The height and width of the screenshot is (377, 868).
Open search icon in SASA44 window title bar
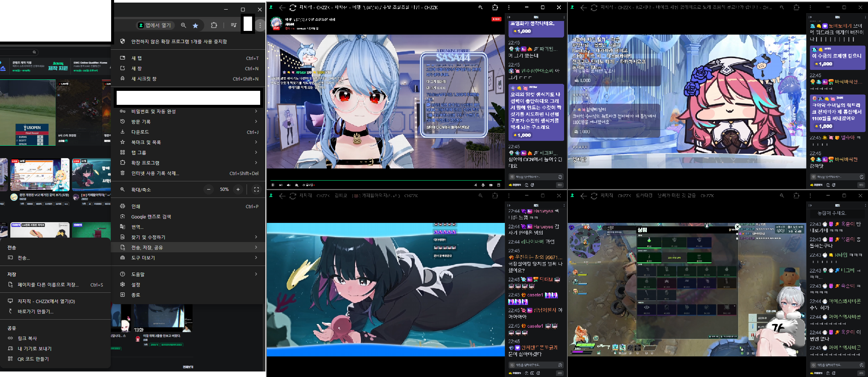481,7
